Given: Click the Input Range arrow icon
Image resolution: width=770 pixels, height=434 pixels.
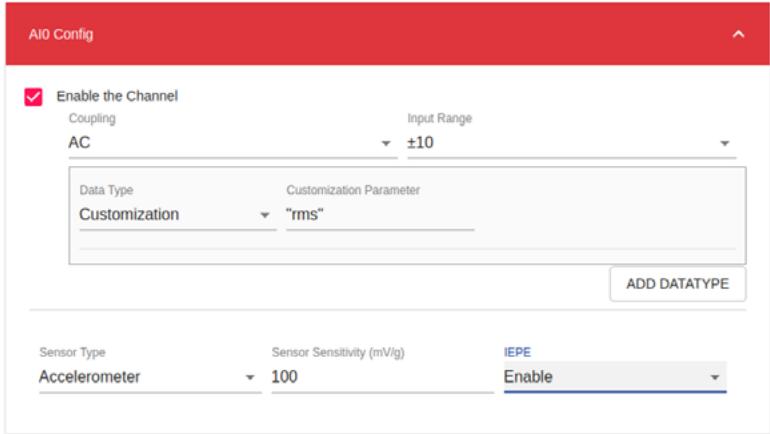Looking at the screenshot, I should click(724, 143).
